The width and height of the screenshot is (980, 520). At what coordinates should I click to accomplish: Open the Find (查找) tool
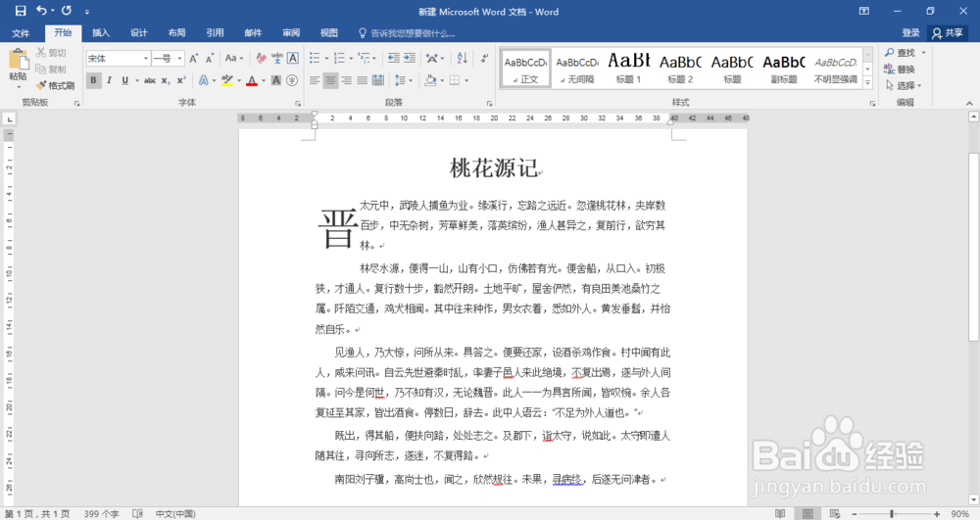coord(901,53)
